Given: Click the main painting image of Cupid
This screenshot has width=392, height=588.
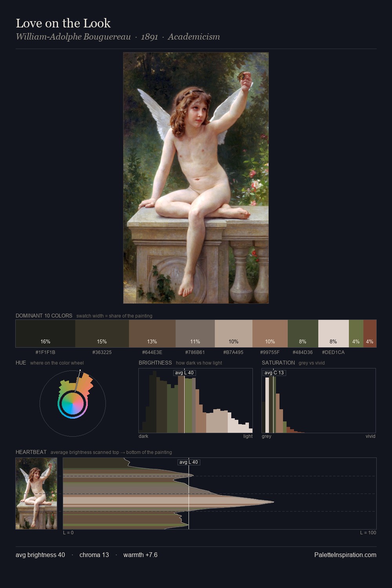Looking at the screenshot, I should click(x=196, y=178).
